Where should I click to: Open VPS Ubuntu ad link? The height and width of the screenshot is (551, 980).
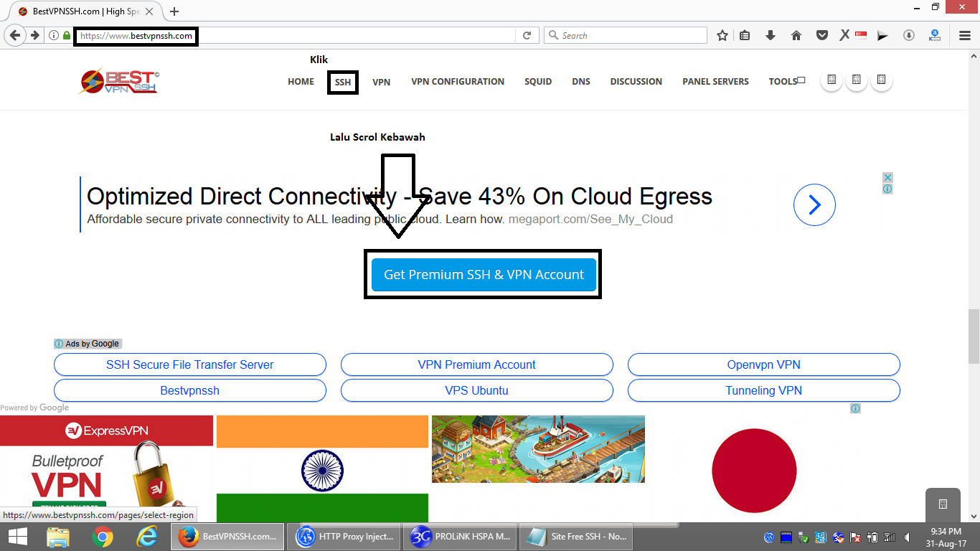pos(477,390)
